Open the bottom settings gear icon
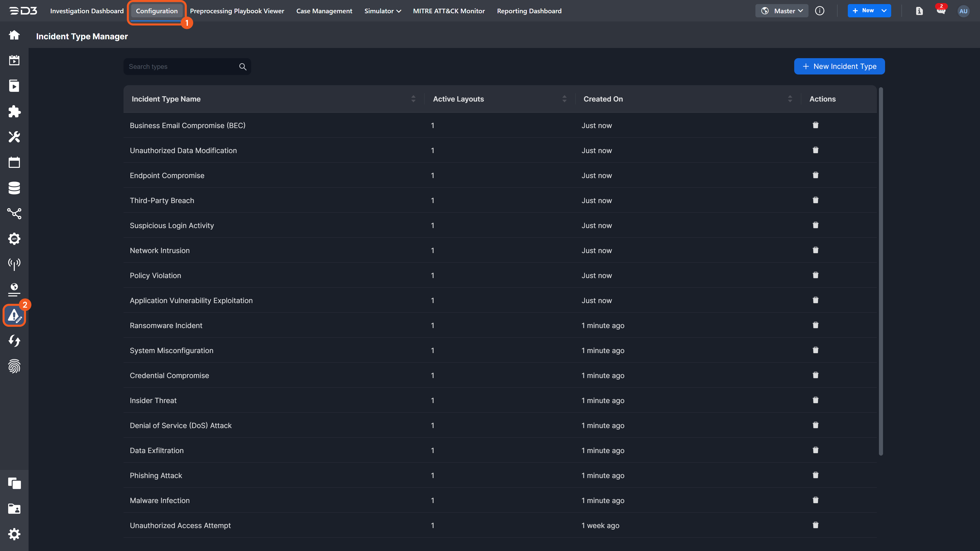This screenshot has width=980, height=551. point(14,534)
